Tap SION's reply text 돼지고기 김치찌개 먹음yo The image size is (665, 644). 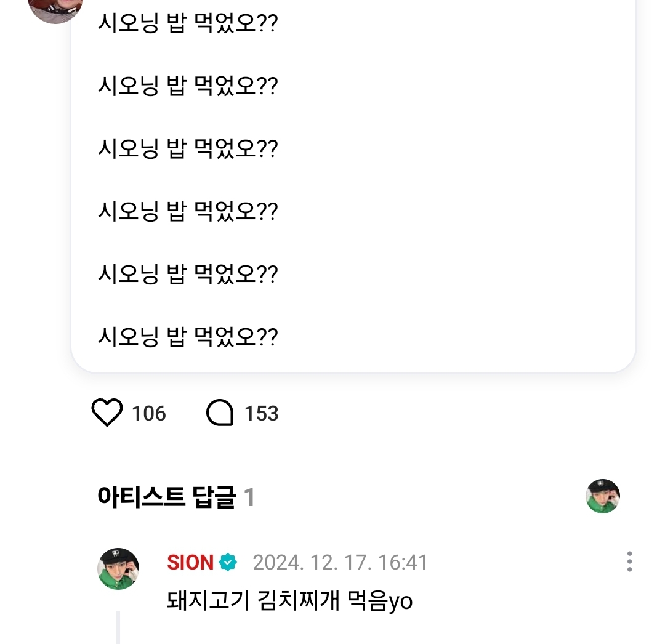(289, 601)
